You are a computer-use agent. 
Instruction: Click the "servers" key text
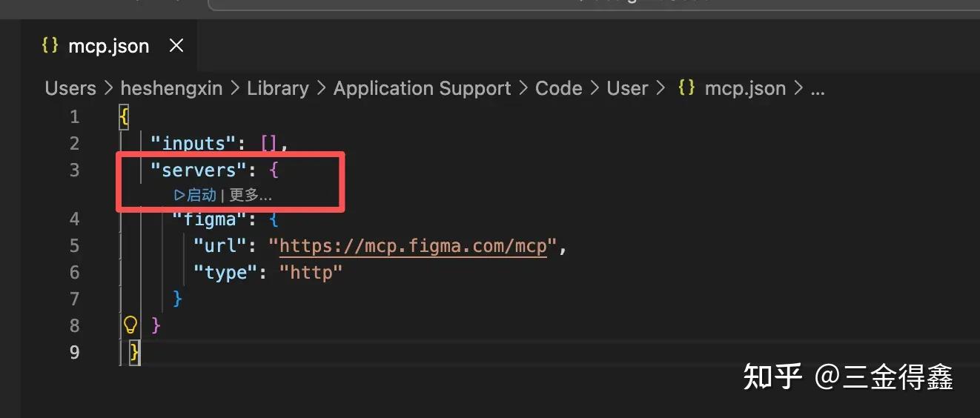click(x=199, y=170)
